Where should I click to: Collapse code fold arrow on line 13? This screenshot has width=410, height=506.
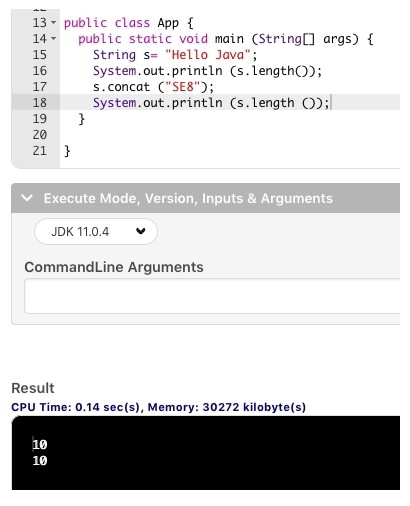(53, 23)
